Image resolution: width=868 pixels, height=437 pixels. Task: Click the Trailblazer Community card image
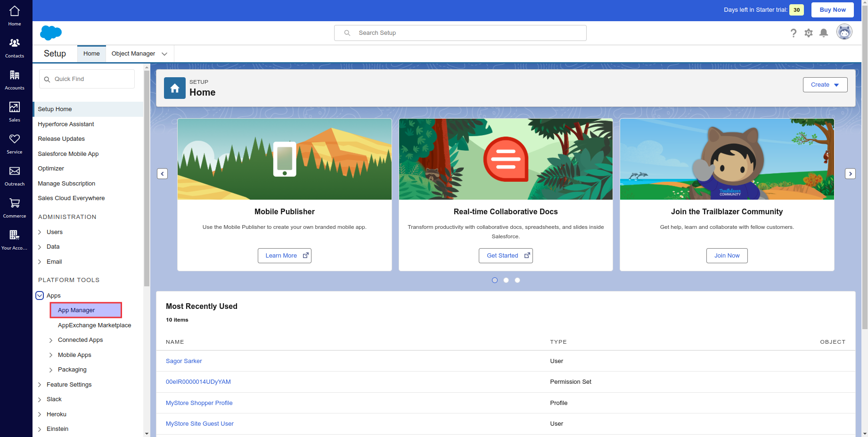727,159
